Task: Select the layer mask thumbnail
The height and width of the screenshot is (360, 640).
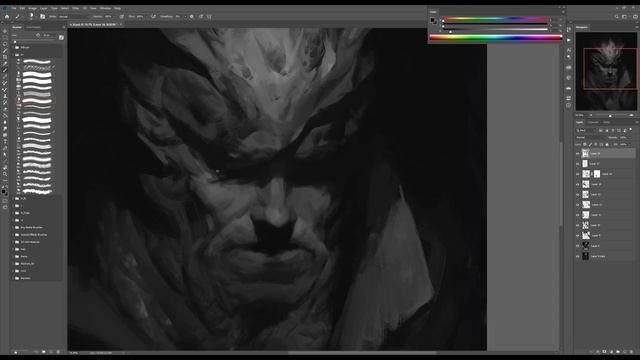Action: point(597,174)
